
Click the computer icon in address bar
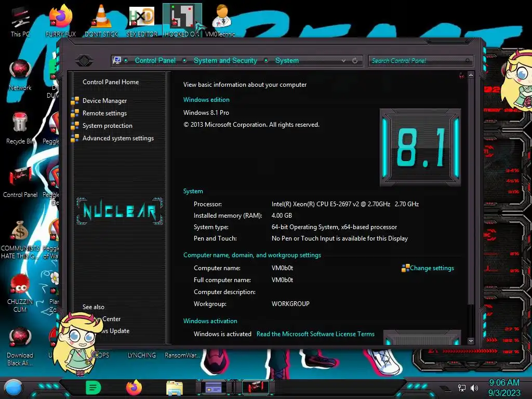(x=117, y=60)
